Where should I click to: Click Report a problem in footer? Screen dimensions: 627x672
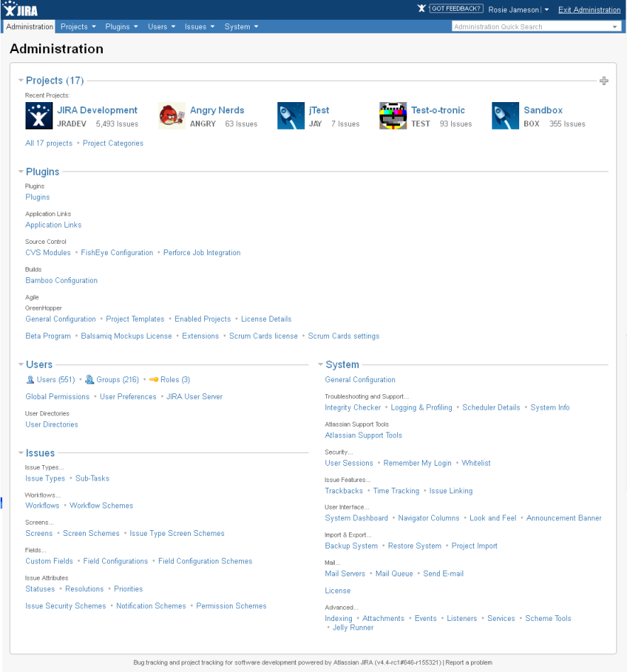point(469,662)
